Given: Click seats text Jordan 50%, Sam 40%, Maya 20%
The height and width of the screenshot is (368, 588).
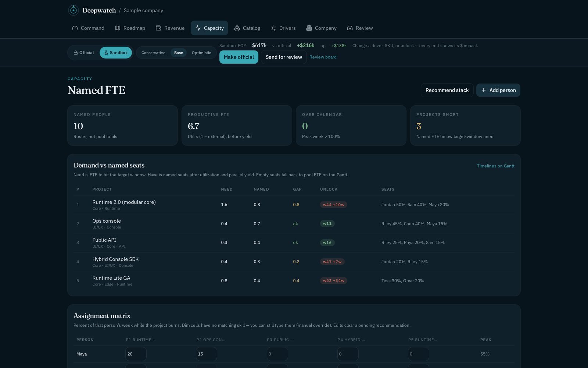Looking at the screenshot, I should [x=415, y=205].
